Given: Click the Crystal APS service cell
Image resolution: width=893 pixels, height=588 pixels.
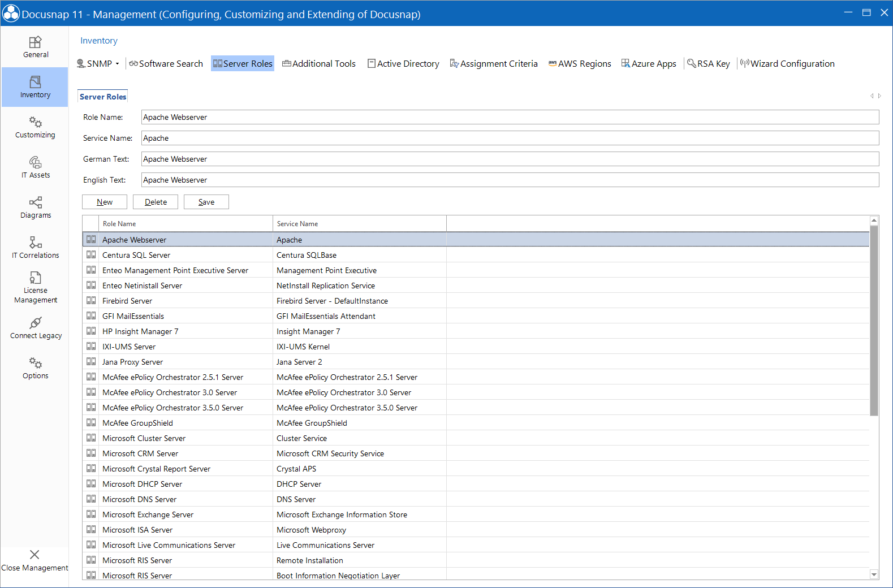Looking at the screenshot, I should pos(360,469).
